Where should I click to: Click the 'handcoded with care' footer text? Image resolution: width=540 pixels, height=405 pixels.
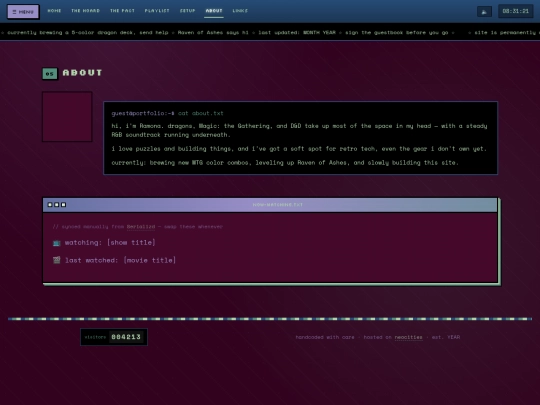[x=325, y=337]
